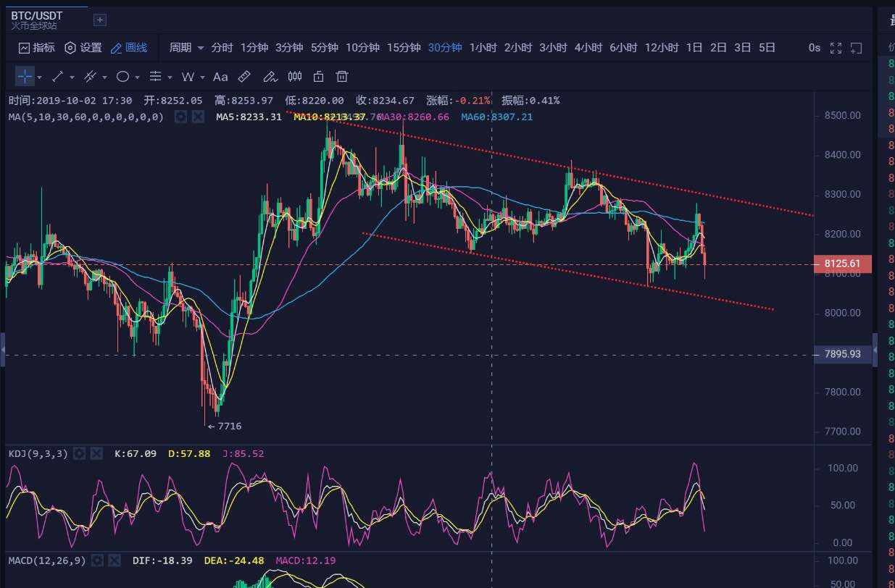Open KDJ indicator settings gear

click(x=80, y=454)
